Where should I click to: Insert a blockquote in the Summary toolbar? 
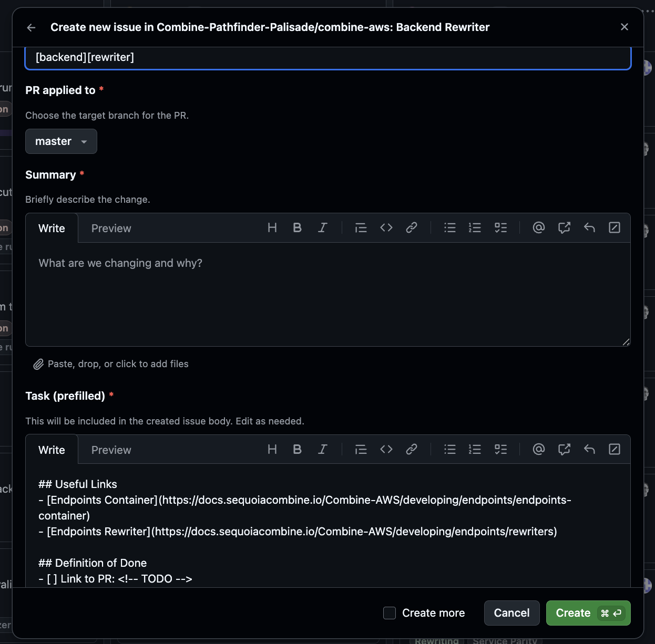361,227
